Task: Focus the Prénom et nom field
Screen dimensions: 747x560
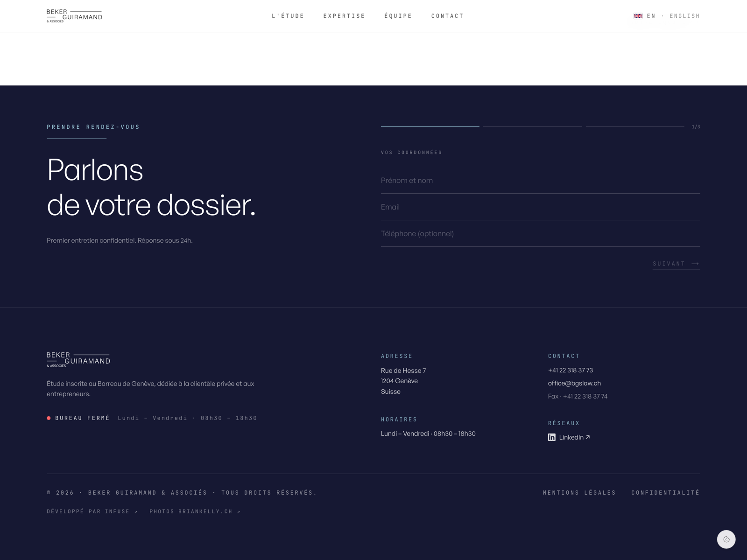Action: click(540, 181)
